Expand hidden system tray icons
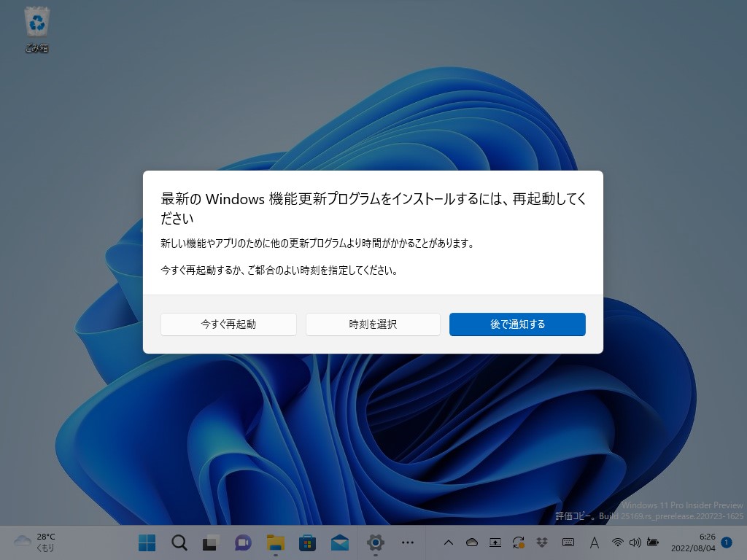Viewport: 747px width, 560px height. tap(449, 542)
